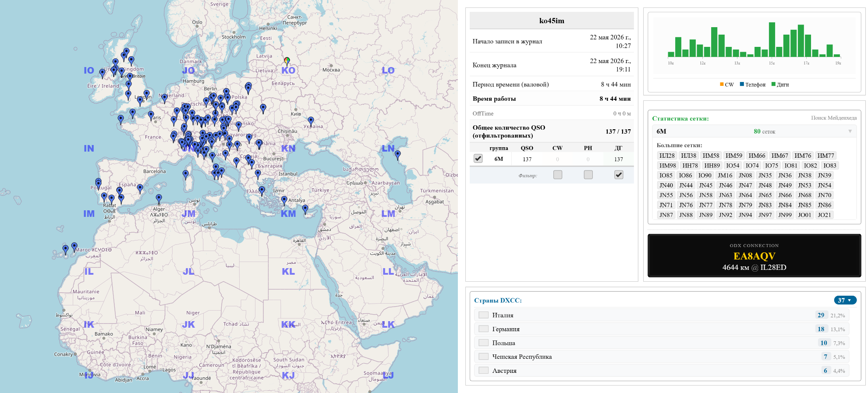Select the map pin by Caspian Sea
Image resolution: width=868 pixels, height=393 pixels.
[x=397, y=154]
